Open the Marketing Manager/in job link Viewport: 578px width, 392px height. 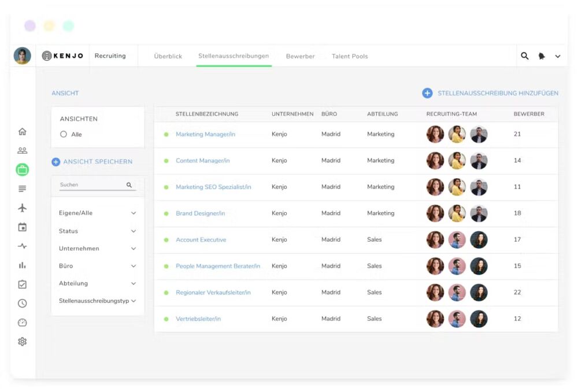[x=205, y=134]
